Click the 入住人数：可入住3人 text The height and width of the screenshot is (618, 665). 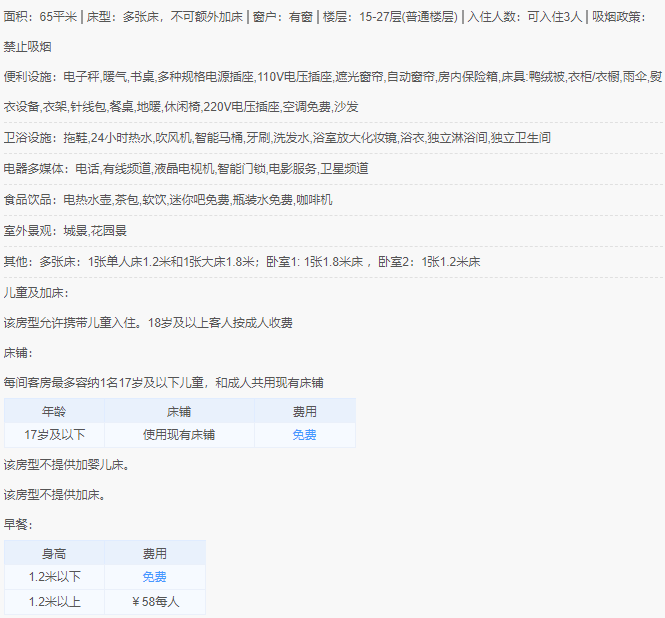point(525,17)
